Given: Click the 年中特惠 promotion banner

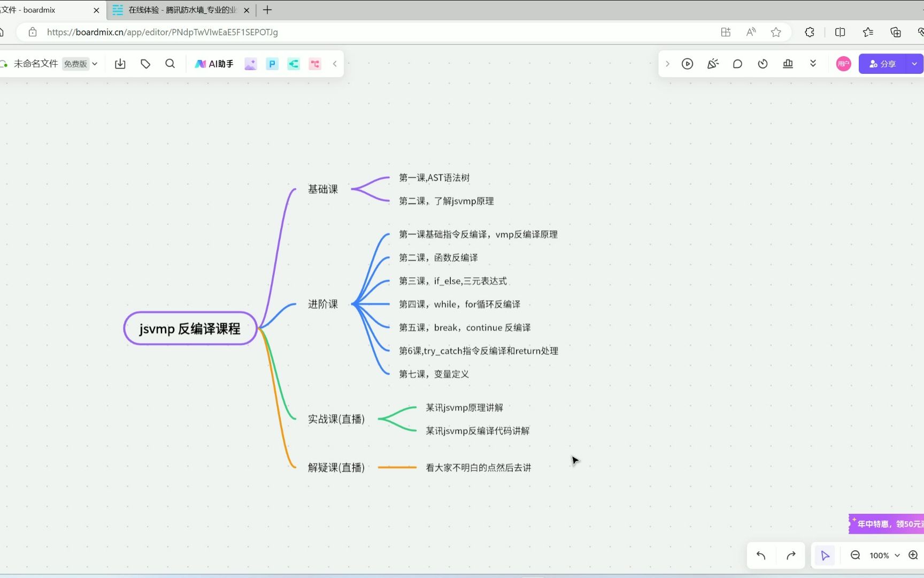Looking at the screenshot, I should pos(887,524).
